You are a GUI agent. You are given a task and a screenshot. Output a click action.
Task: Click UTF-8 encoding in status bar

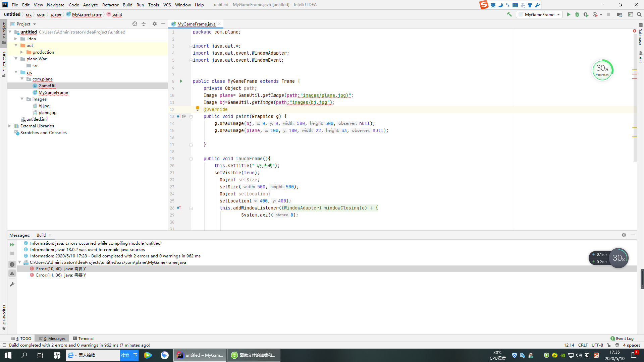(597, 345)
